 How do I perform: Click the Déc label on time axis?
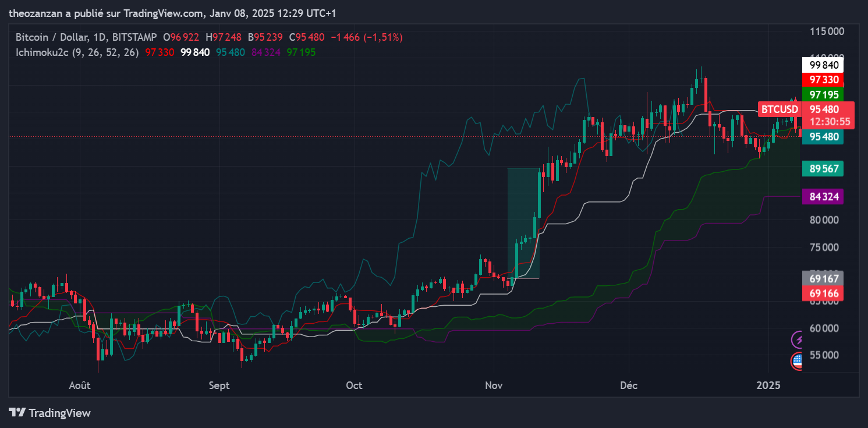point(629,385)
